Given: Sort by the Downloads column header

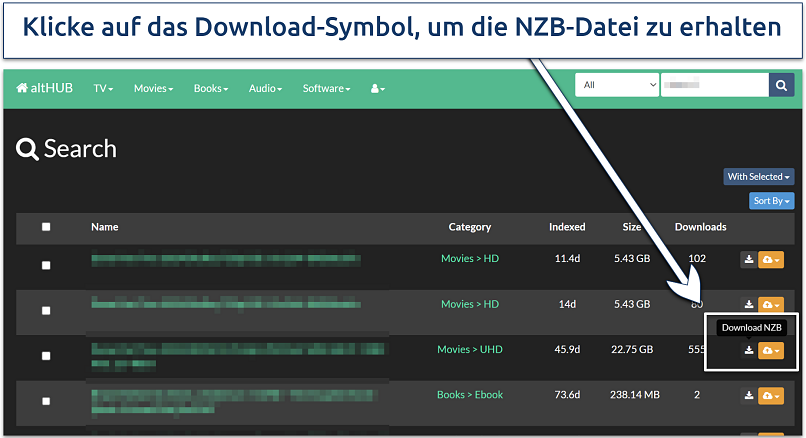Looking at the screenshot, I should (x=700, y=227).
